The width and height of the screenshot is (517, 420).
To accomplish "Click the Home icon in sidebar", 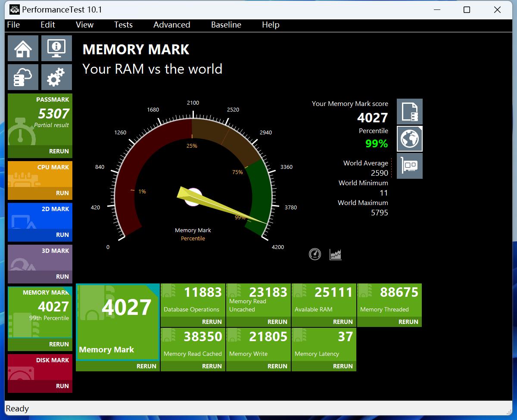I will tap(23, 48).
